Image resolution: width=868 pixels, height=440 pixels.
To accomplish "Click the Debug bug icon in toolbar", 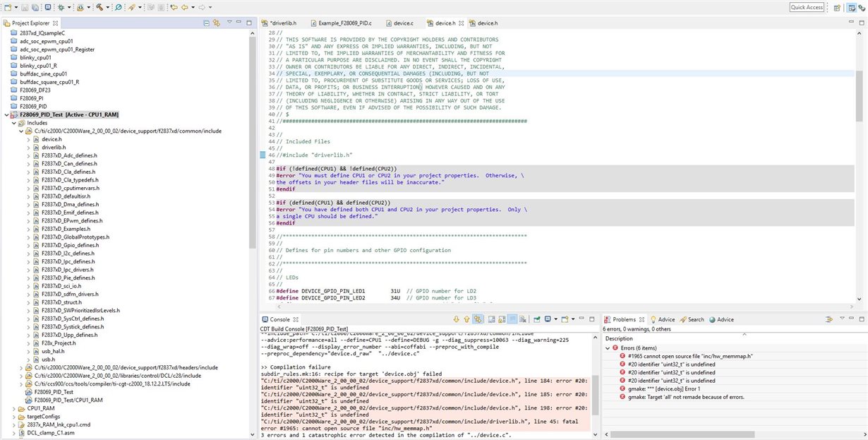I will pyautogui.click(x=61, y=7).
